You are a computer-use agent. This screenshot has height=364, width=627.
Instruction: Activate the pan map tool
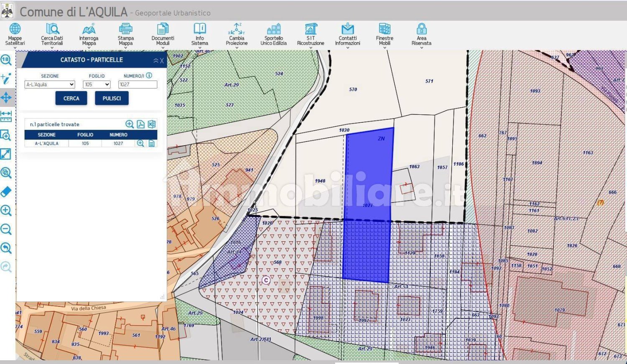[x=6, y=98]
